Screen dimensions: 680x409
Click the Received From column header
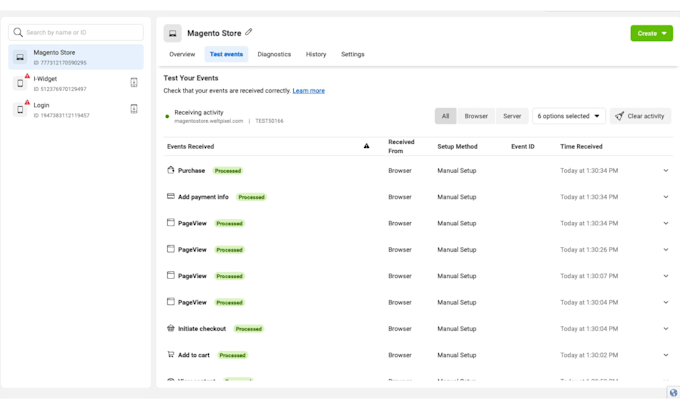pyautogui.click(x=401, y=146)
